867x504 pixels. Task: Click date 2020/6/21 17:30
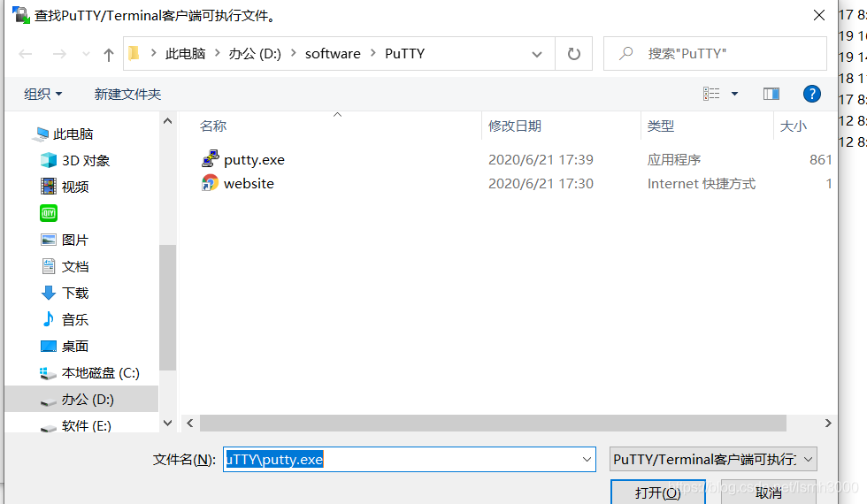point(541,184)
